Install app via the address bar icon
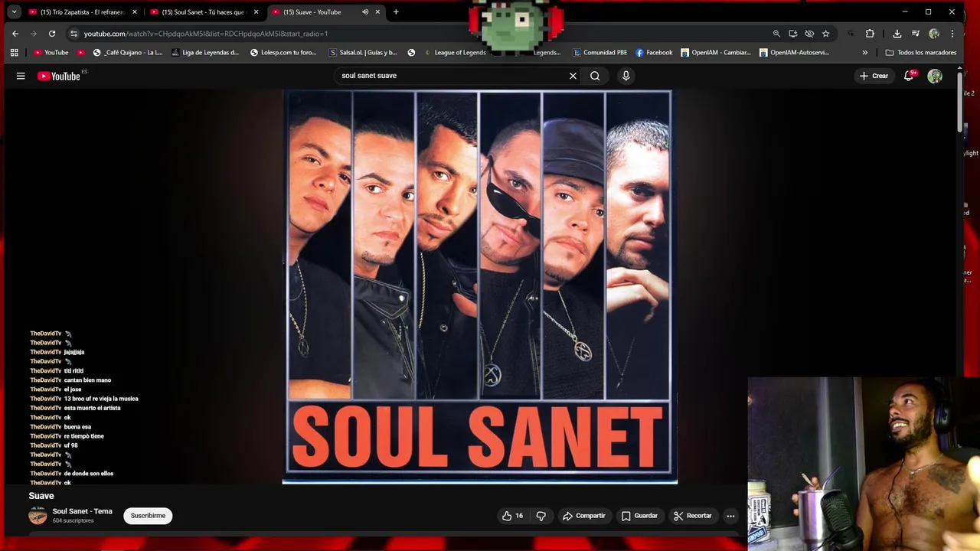Viewport: 980px width, 551px height. 792,34
